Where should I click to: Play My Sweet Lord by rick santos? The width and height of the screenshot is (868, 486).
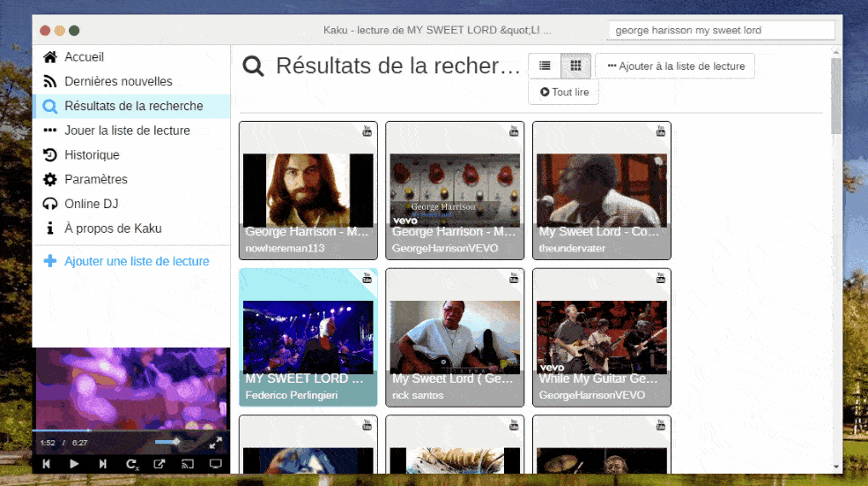(x=455, y=338)
